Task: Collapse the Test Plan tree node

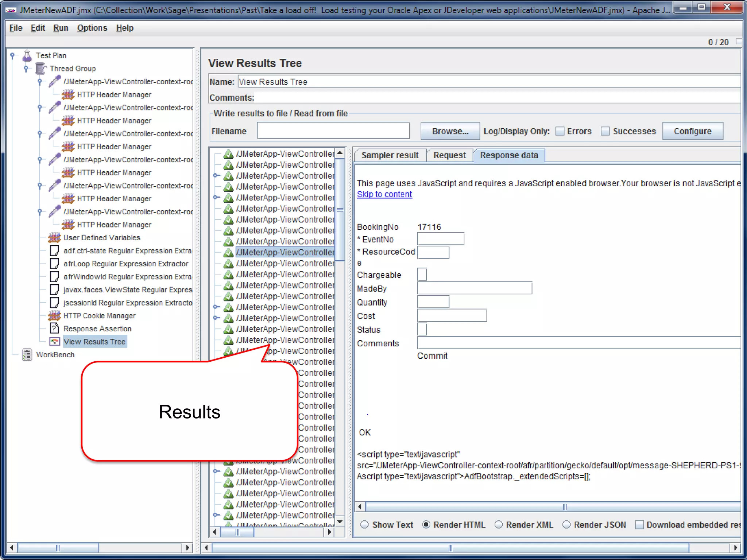Action: (x=12, y=55)
